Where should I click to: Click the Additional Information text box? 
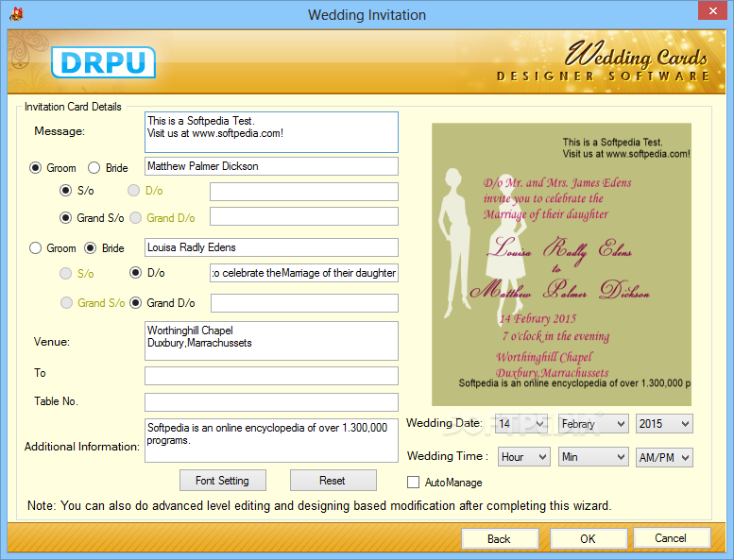(271, 440)
